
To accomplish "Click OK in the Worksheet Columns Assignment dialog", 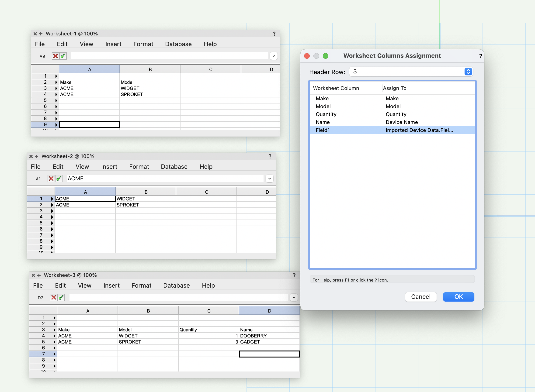I will 458,297.
